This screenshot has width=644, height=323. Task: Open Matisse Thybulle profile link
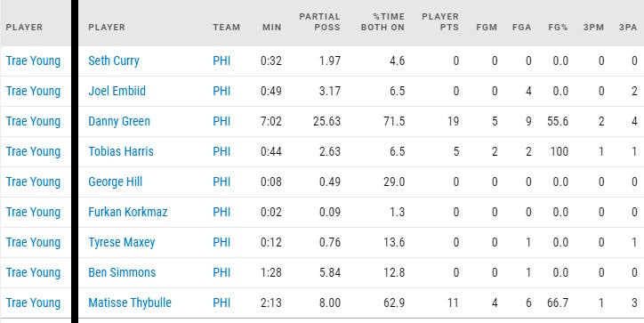130,303
